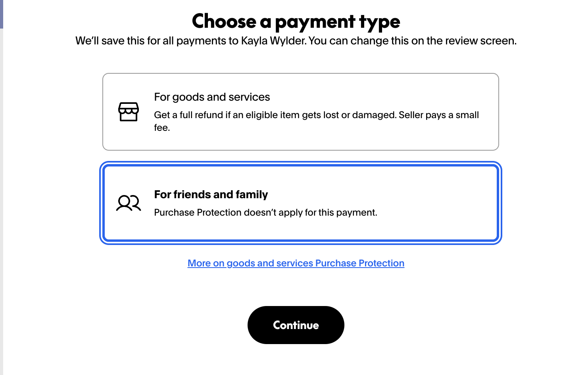Click the 'Seller pays a small fee' text
The width and height of the screenshot is (588, 375).
[x=439, y=115]
